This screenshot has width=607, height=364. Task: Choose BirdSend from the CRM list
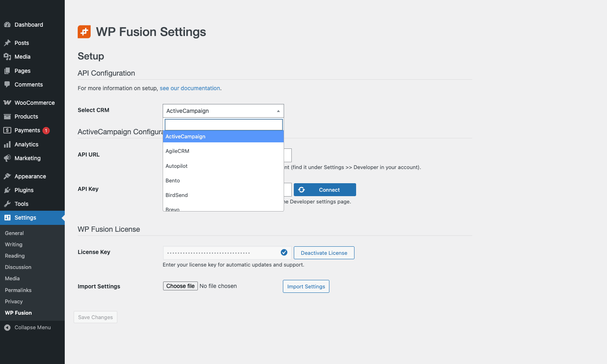coord(223,195)
